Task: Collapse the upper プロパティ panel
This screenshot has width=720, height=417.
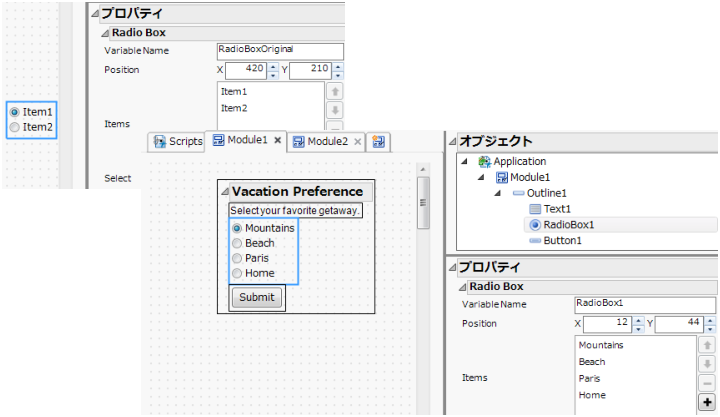Action: pos(95,13)
